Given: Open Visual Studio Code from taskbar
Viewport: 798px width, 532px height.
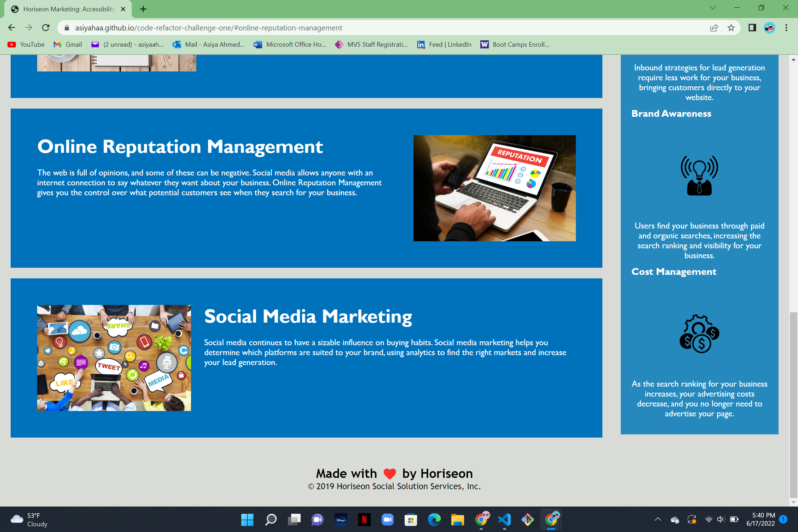Looking at the screenshot, I should tap(504, 519).
